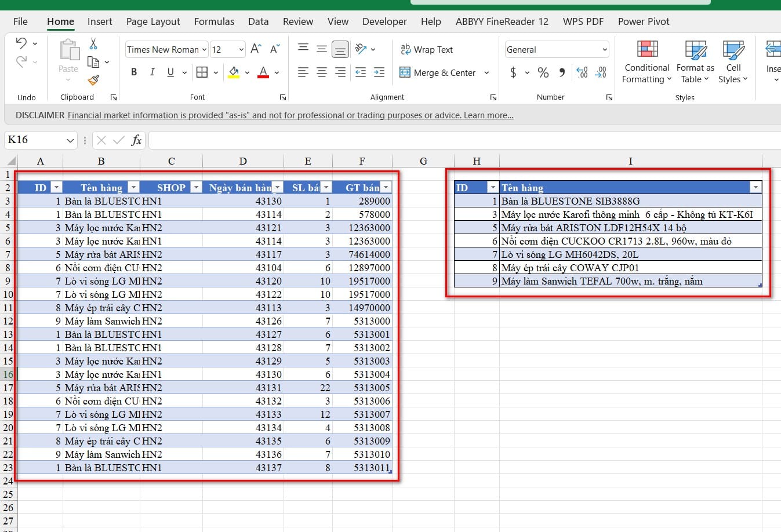The image size is (781, 532).
Task: Click the Increase Indent icon
Action: (x=379, y=72)
